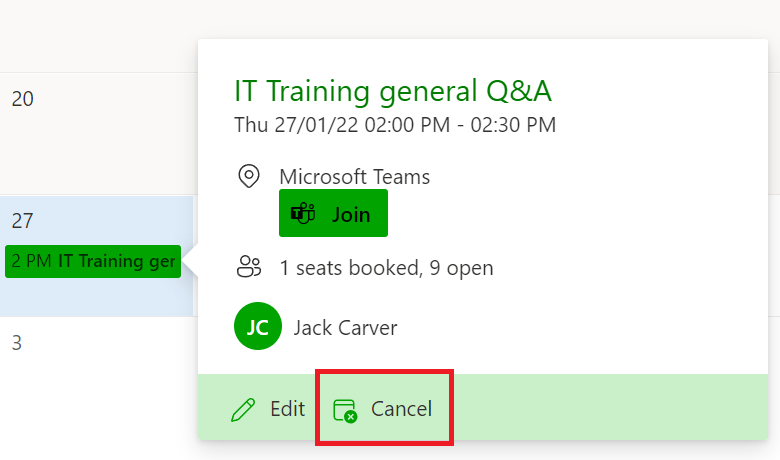Click the green Join button
Screen dimensions: 780x460
click(x=333, y=213)
